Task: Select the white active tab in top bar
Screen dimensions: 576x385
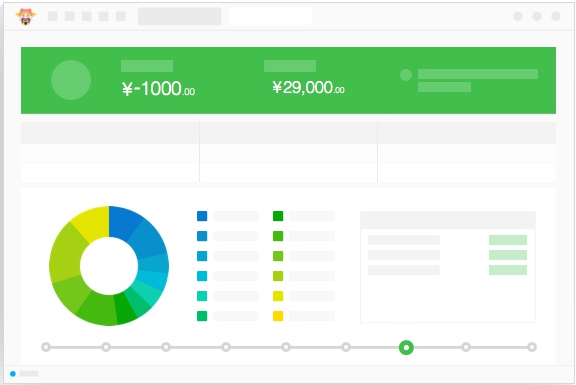Action: pyautogui.click(x=270, y=16)
